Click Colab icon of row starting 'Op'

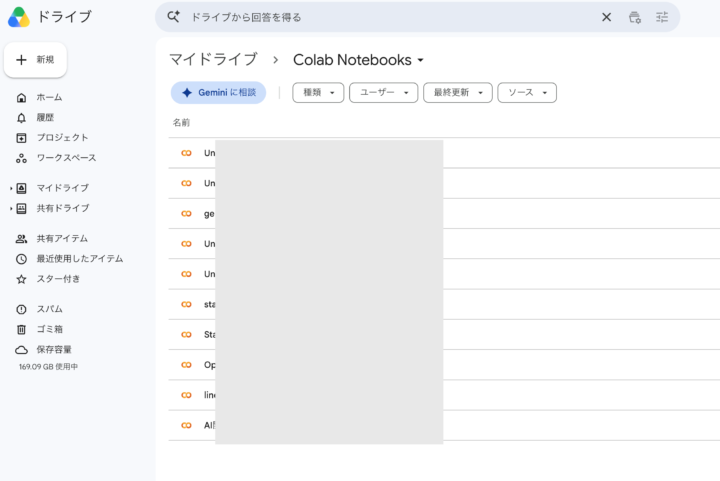pos(186,365)
